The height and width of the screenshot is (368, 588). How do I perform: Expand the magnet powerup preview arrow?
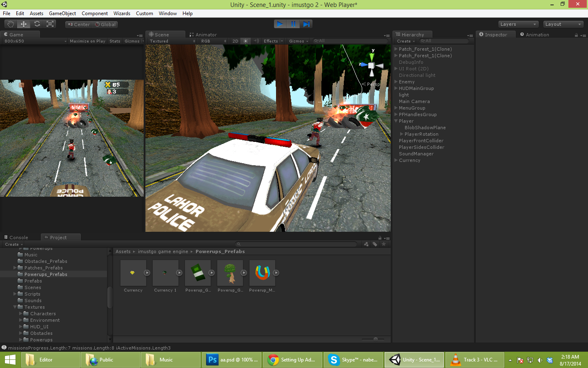click(x=276, y=273)
